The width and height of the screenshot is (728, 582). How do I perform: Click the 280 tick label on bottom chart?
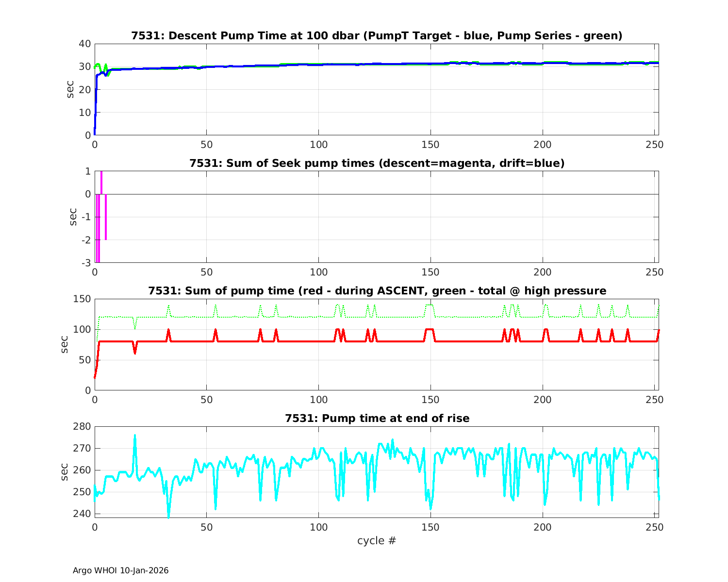82,426
